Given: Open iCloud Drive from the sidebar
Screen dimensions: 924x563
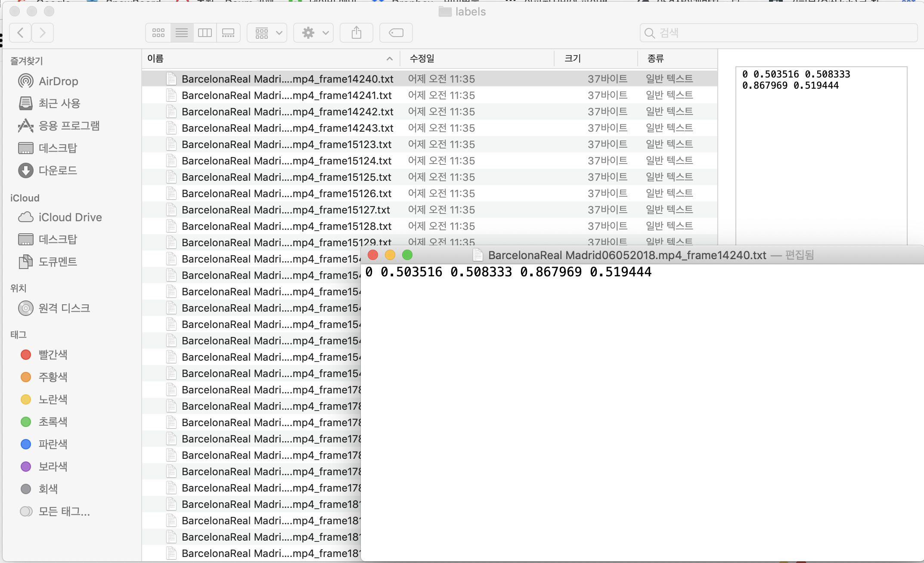Looking at the screenshot, I should [70, 217].
